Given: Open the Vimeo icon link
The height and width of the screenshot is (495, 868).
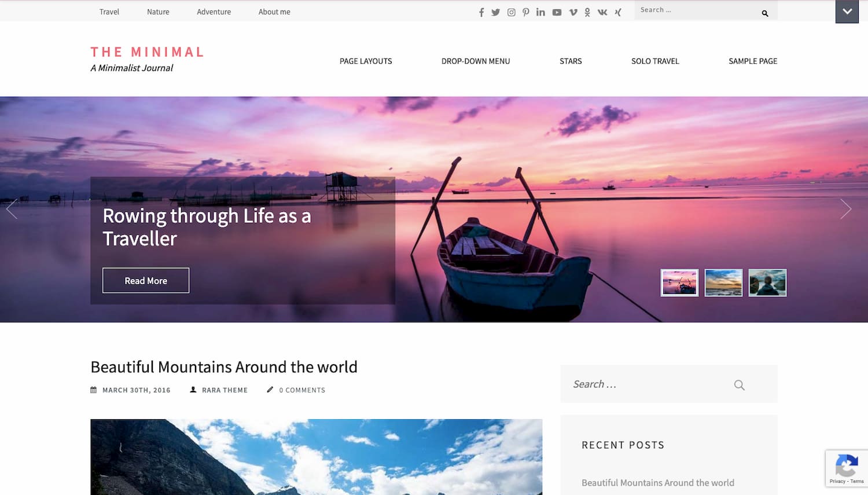Looking at the screenshot, I should [x=573, y=12].
